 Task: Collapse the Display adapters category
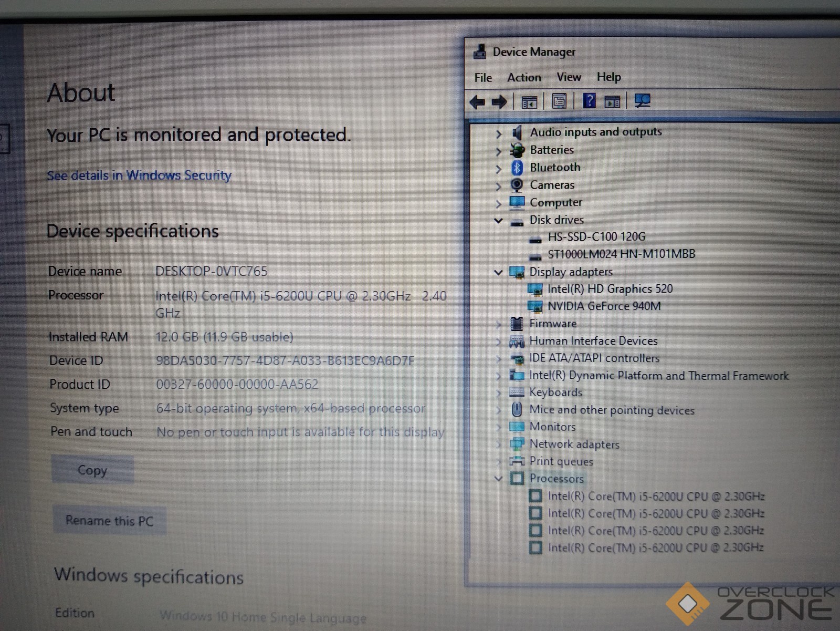click(498, 272)
